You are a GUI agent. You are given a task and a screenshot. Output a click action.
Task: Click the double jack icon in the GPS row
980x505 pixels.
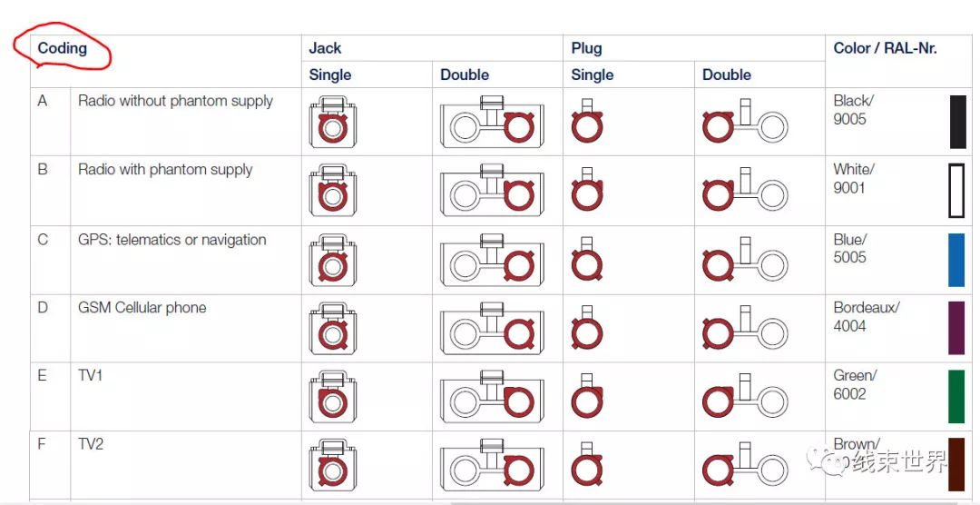492,259
